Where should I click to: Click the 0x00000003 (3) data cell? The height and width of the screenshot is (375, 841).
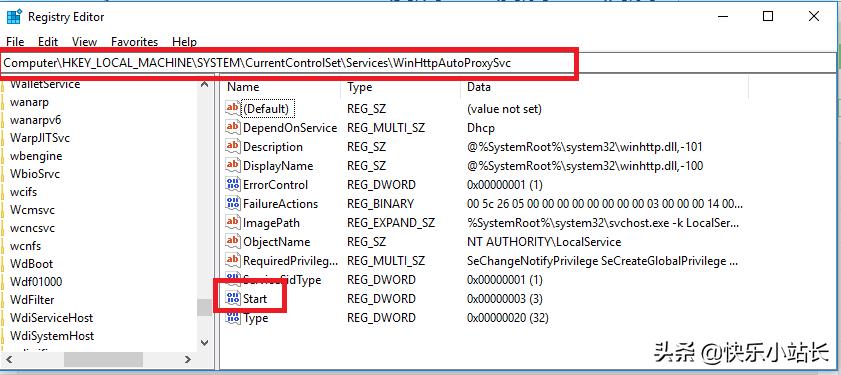click(505, 299)
